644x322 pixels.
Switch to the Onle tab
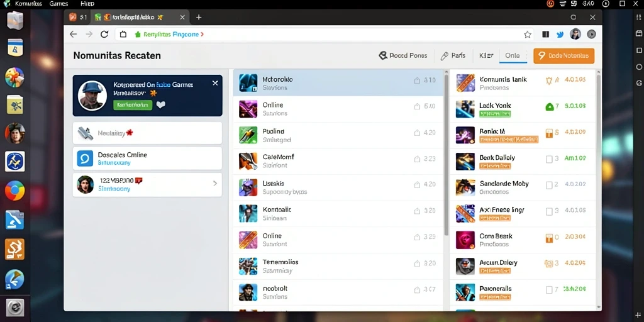513,55
